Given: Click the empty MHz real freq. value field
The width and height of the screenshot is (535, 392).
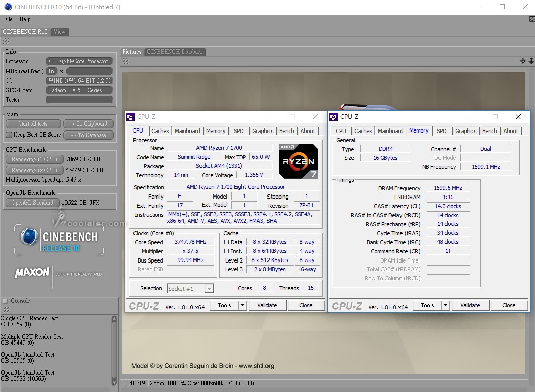Looking at the screenshot, I should (x=89, y=71).
